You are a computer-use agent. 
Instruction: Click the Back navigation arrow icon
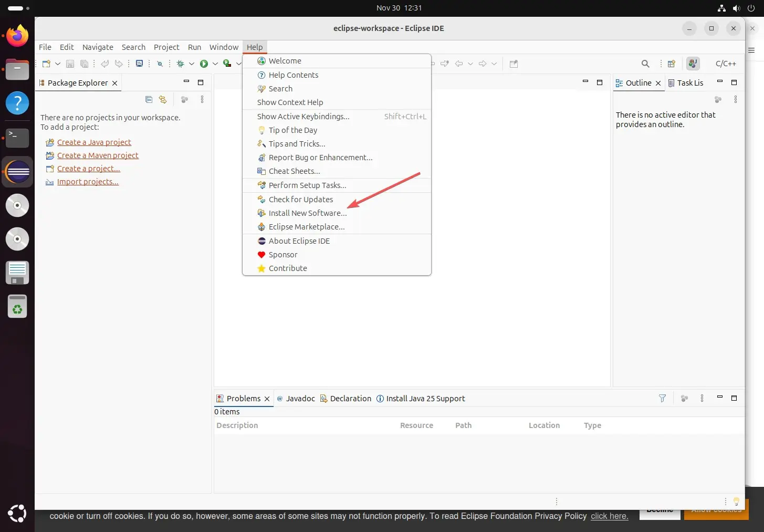click(459, 64)
